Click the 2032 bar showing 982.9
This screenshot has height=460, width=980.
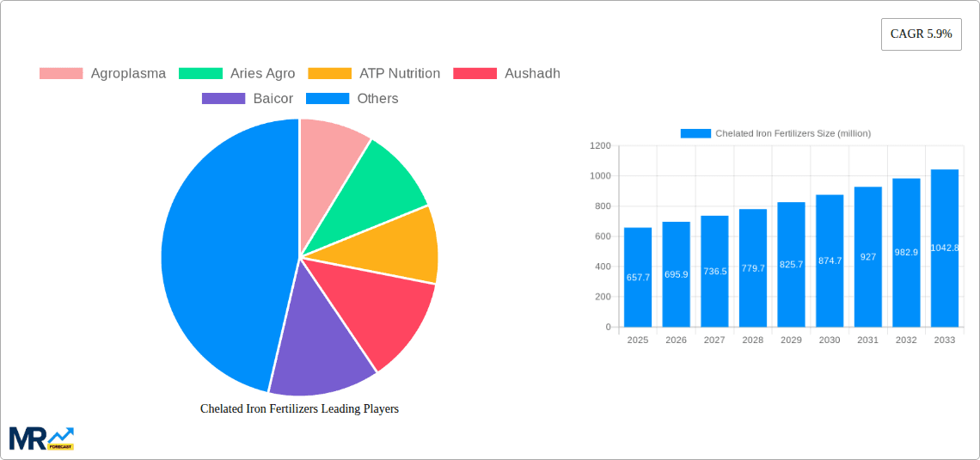pyautogui.click(x=906, y=253)
